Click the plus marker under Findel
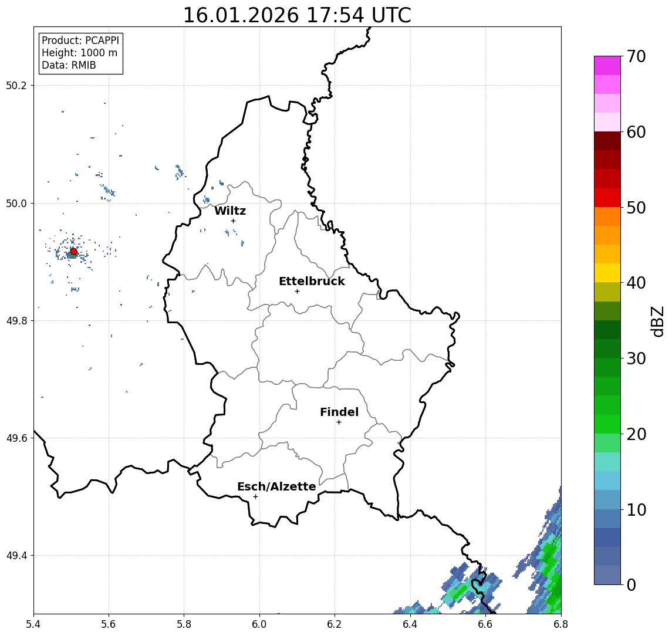The width and height of the screenshot is (672, 636). [339, 422]
